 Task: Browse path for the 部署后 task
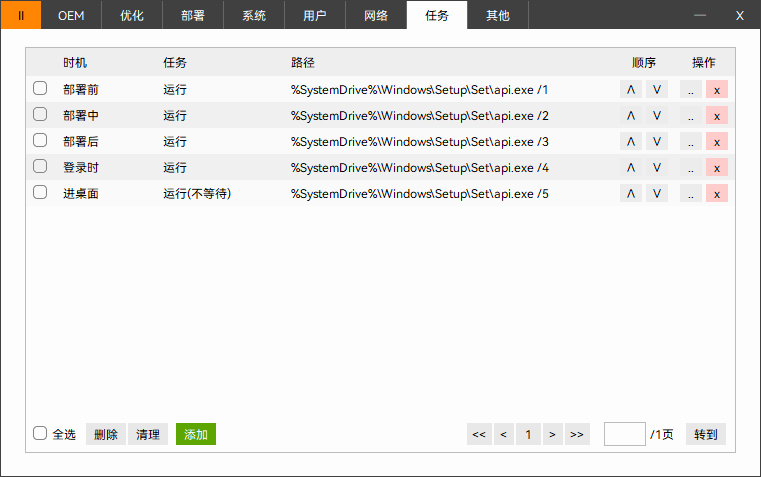691,142
